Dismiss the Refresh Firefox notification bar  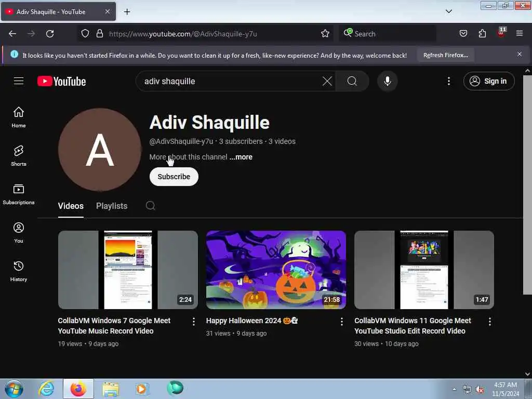[x=520, y=54]
